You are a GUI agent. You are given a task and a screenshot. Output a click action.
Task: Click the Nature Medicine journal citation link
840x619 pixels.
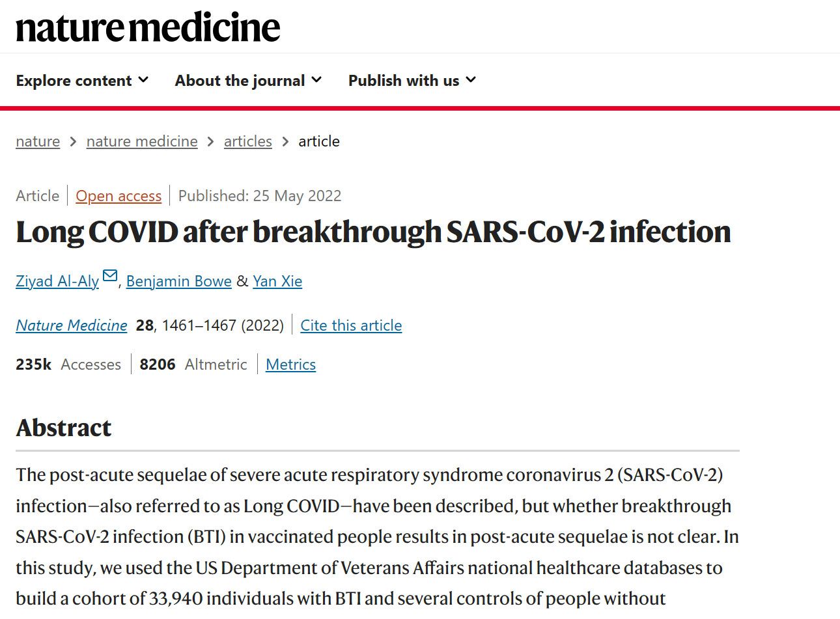(72, 325)
